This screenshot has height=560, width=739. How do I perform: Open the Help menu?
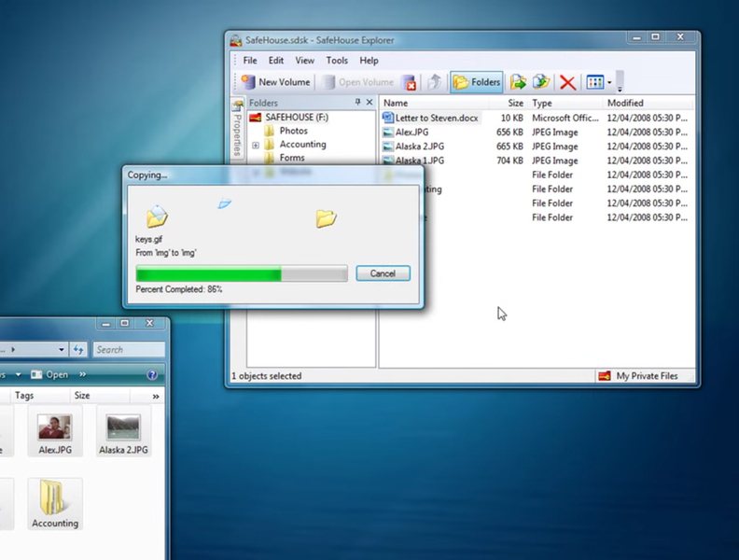click(x=369, y=61)
